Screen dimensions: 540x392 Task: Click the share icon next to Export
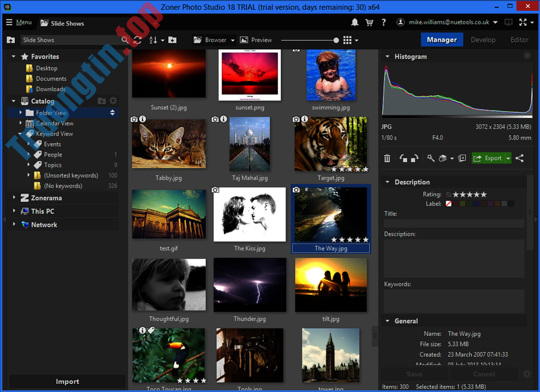(x=520, y=159)
